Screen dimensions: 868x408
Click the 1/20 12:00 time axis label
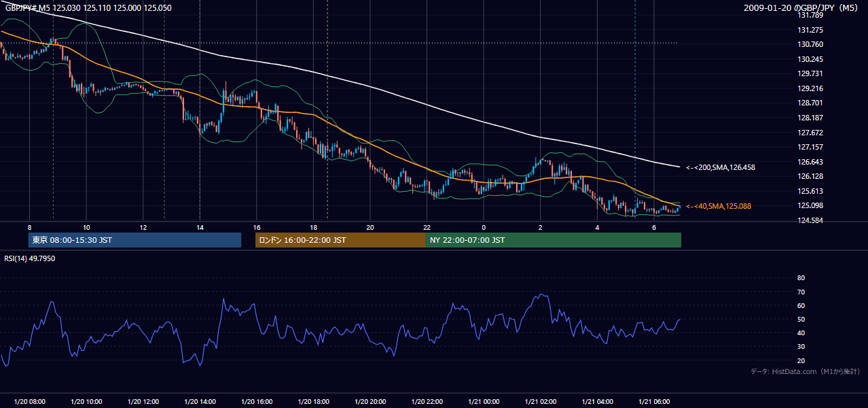(x=143, y=402)
